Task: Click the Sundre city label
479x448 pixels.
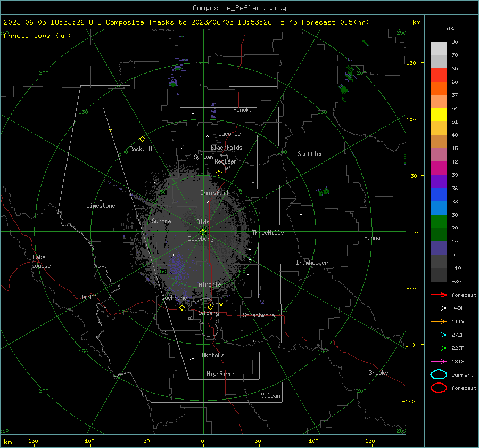Action: pos(161,221)
